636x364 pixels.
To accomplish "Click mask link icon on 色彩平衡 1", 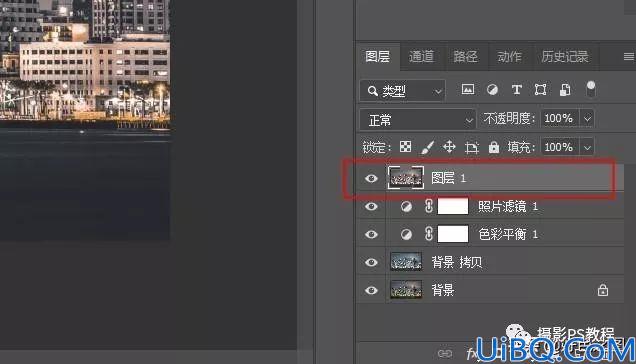I will [429, 234].
